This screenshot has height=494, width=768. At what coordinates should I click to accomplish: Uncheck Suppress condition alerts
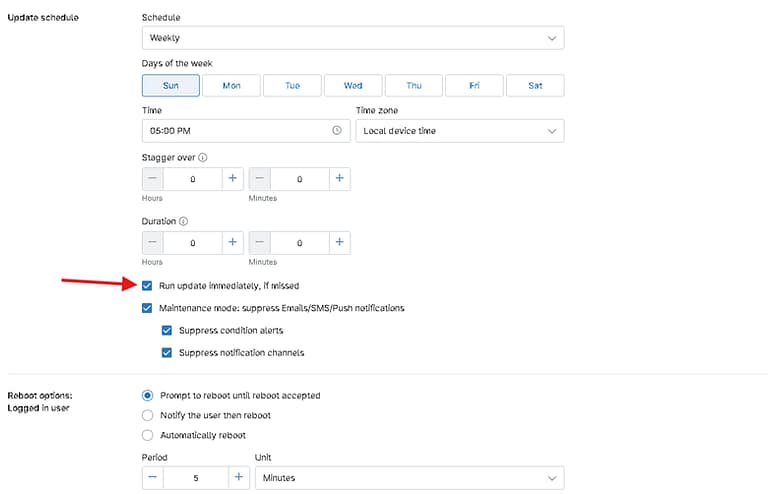click(x=167, y=330)
